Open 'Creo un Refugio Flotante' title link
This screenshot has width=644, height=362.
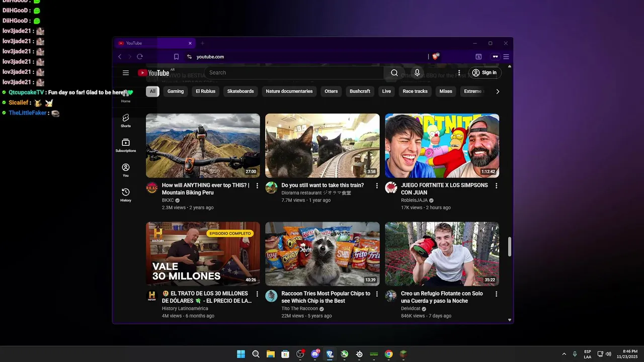[442, 297]
